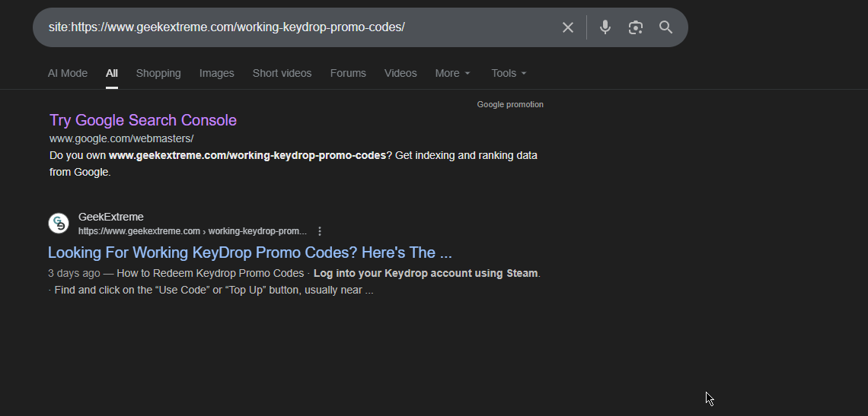Image resolution: width=868 pixels, height=416 pixels.
Task: Click the GeekExtreme site name
Action: pyautogui.click(x=111, y=217)
